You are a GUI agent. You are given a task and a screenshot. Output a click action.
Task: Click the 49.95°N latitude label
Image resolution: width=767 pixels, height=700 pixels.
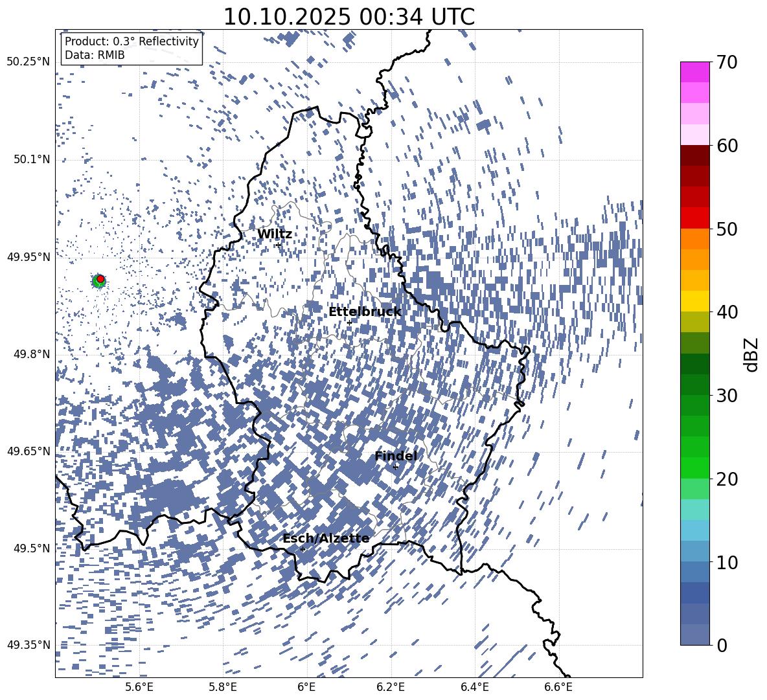tap(29, 256)
